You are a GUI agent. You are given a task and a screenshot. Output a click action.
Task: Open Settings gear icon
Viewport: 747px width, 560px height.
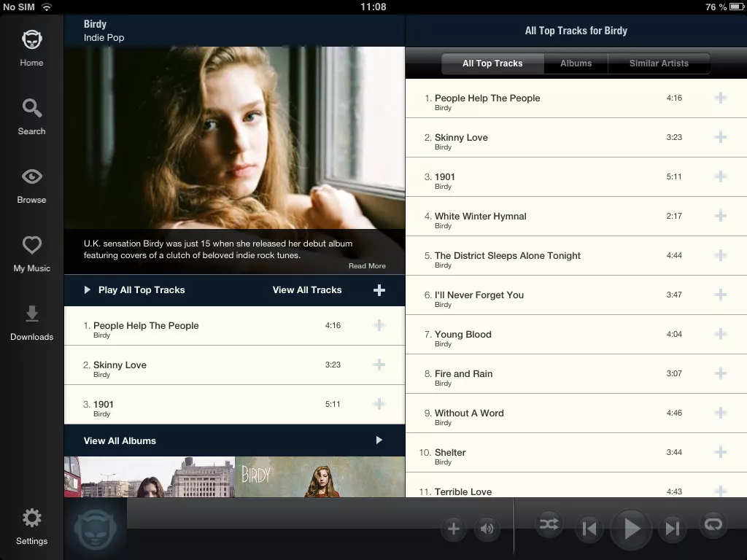click(x=31, y=527)
